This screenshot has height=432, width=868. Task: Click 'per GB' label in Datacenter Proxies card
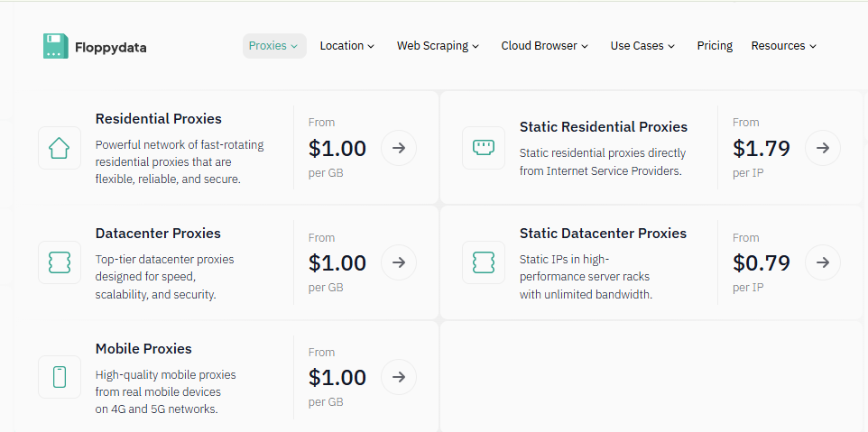pyautogui.click(x=326, y=288)
